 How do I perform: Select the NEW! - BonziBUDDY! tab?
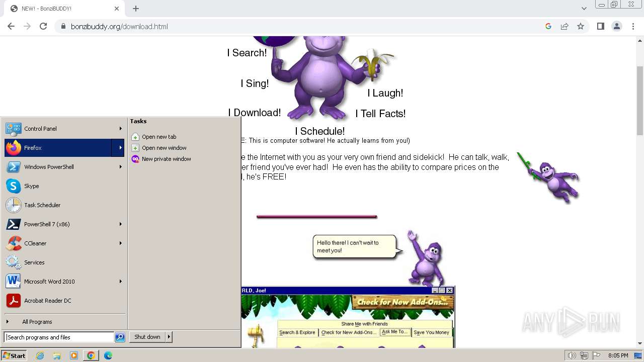tap(64, 9)
